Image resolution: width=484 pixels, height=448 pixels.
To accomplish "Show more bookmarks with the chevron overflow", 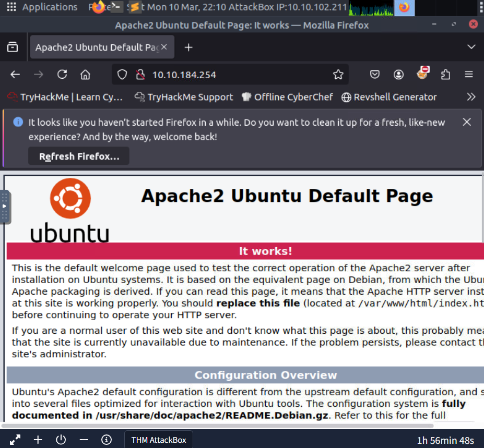I will tap(471, 97).
